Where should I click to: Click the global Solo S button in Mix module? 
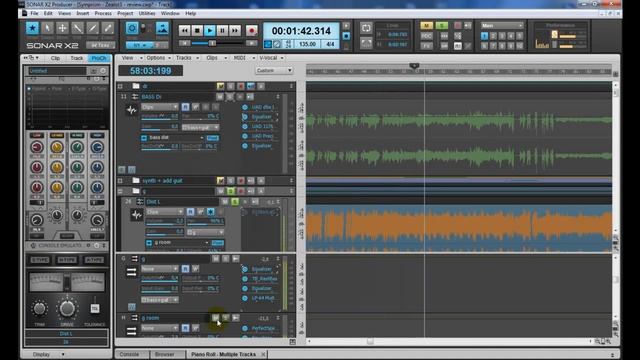pyautogui.click(x=442, y=26)
